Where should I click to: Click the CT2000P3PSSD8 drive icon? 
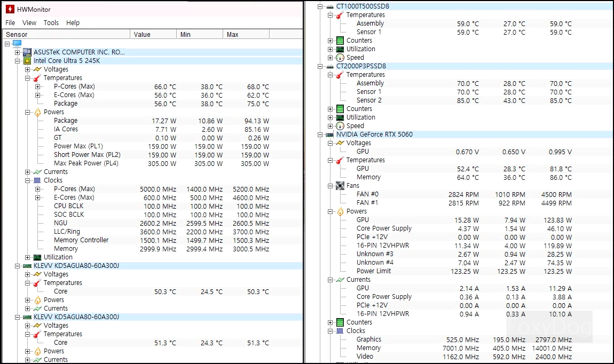click(x=330, y=67)
